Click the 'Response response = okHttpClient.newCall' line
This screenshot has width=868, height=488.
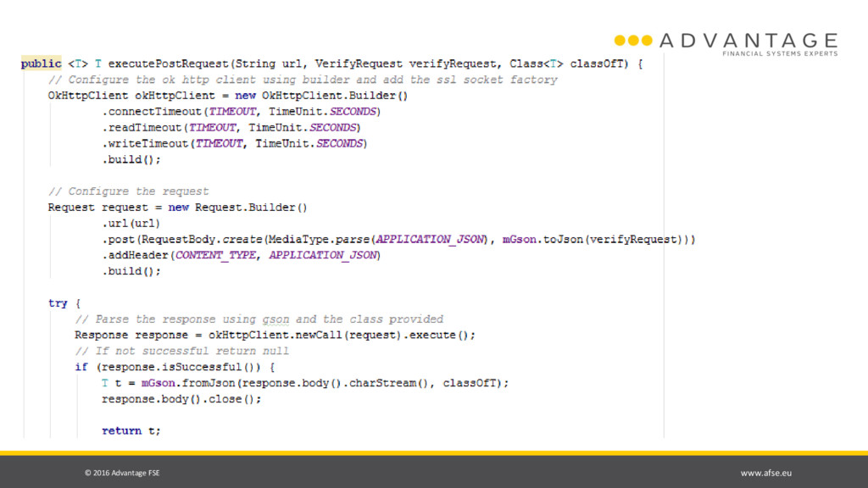click(x=275, y=335)
